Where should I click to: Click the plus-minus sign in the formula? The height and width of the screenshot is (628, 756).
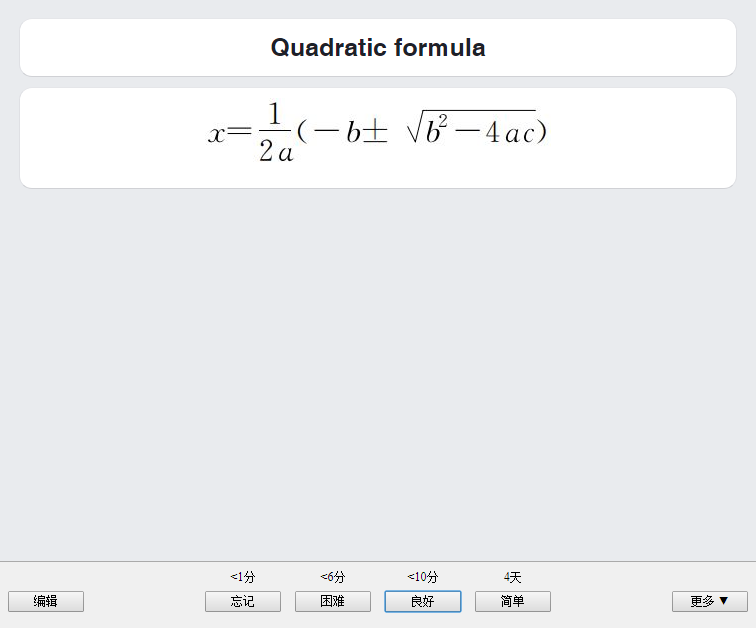(x=375, y=132)
